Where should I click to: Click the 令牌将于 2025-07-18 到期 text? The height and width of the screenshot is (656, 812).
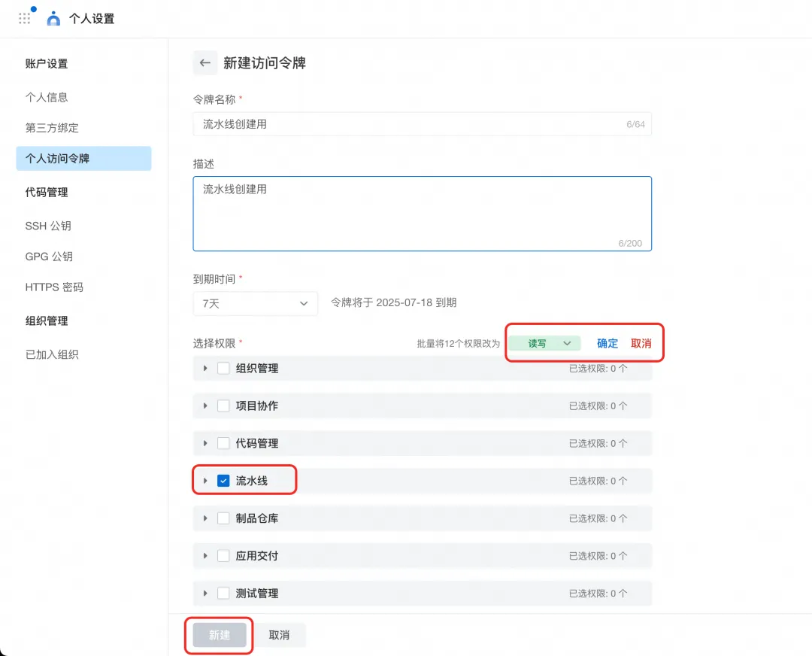click(393, 302)
